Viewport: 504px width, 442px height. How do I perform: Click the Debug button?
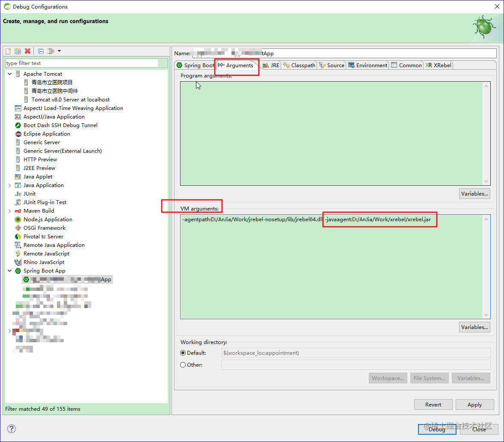tap(437, 430)
